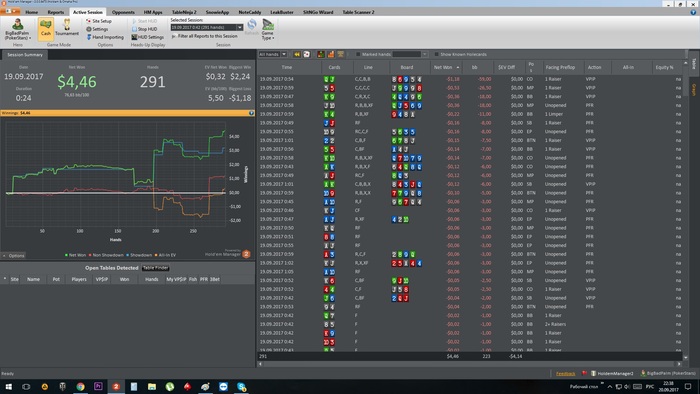Switch to the Reports tab
The image size is (700, 394).
[56, 12]
